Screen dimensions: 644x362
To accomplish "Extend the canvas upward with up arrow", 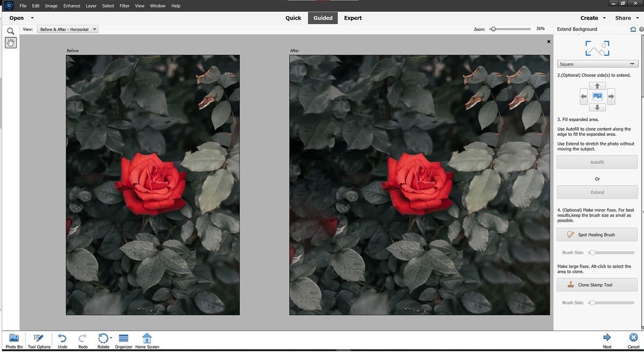I will (x=597, y=86).
